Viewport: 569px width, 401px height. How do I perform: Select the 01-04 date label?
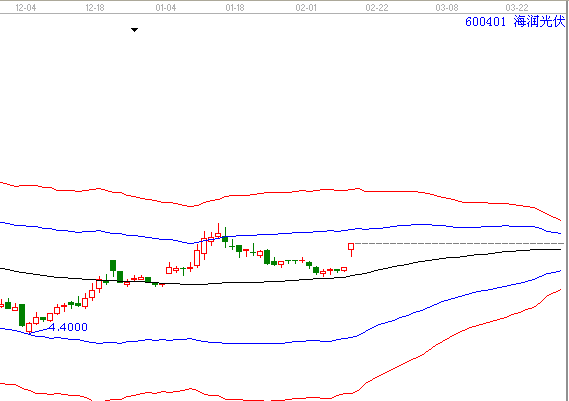click(166, 8)
